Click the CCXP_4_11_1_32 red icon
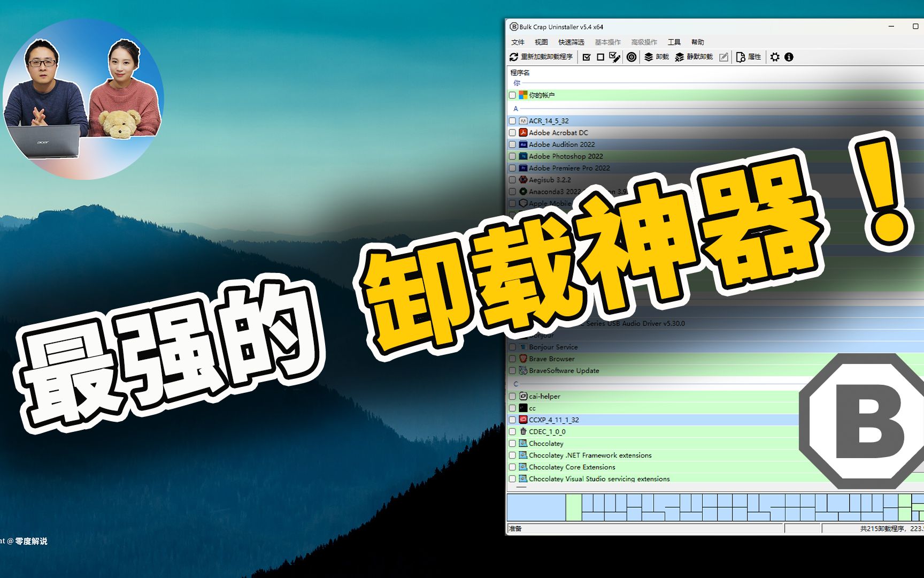This screenshot has width=924, height=578. 523,420
